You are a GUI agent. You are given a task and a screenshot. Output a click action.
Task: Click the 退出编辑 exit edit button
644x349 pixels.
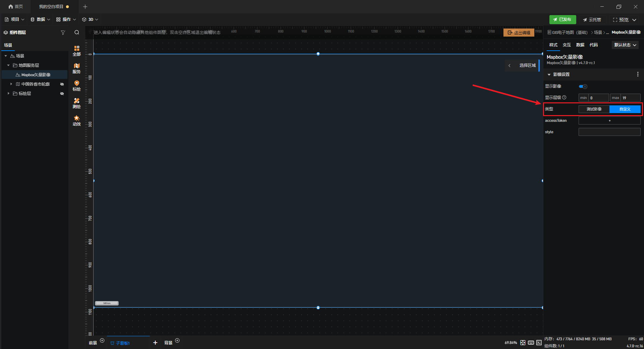click(x=519, y=33)
